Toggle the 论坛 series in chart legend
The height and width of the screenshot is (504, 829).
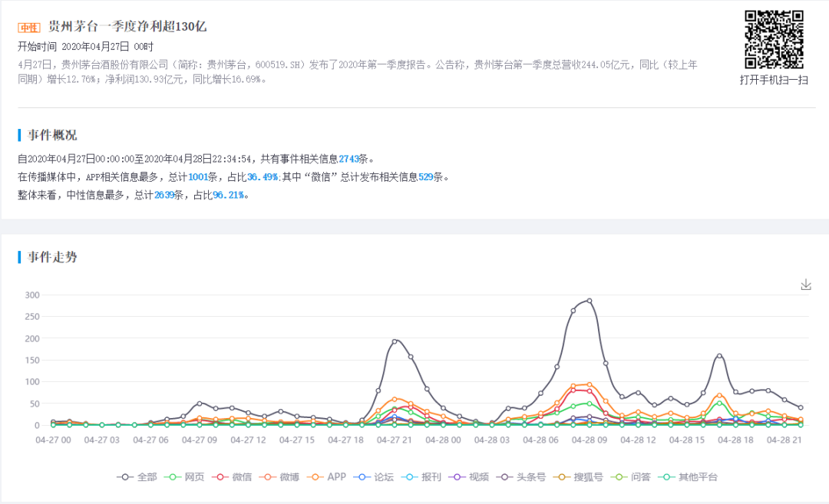374,477
